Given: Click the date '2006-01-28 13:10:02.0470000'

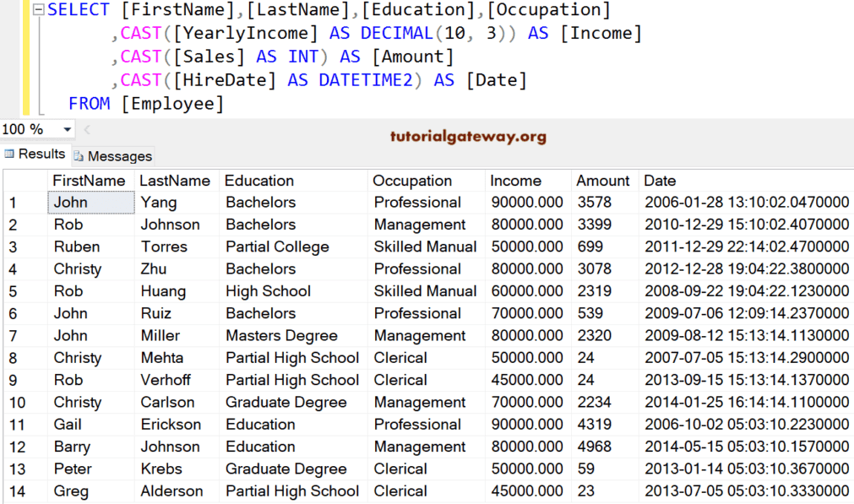Looking at the screenshot, I should point(746,203).
